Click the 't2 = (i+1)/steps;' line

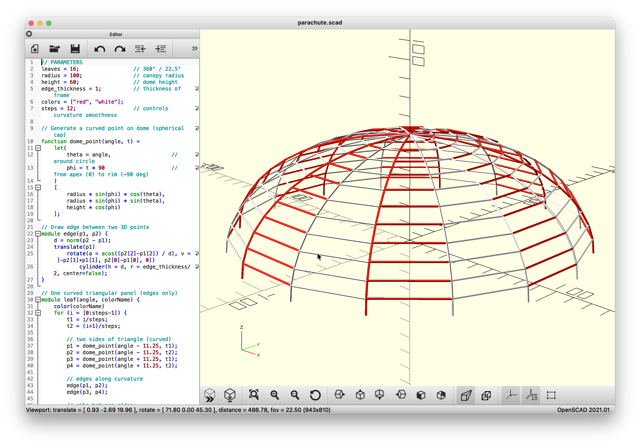(93, 326)
